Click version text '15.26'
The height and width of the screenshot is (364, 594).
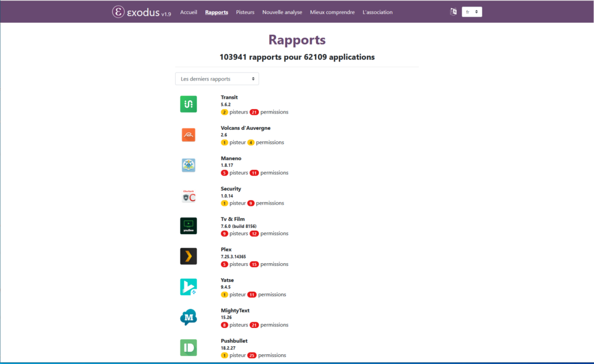[x=226, y=318]
